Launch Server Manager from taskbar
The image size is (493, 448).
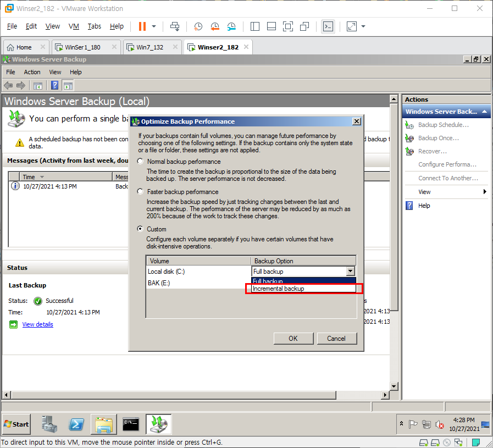pyautogui.click(x=49, y=424)
